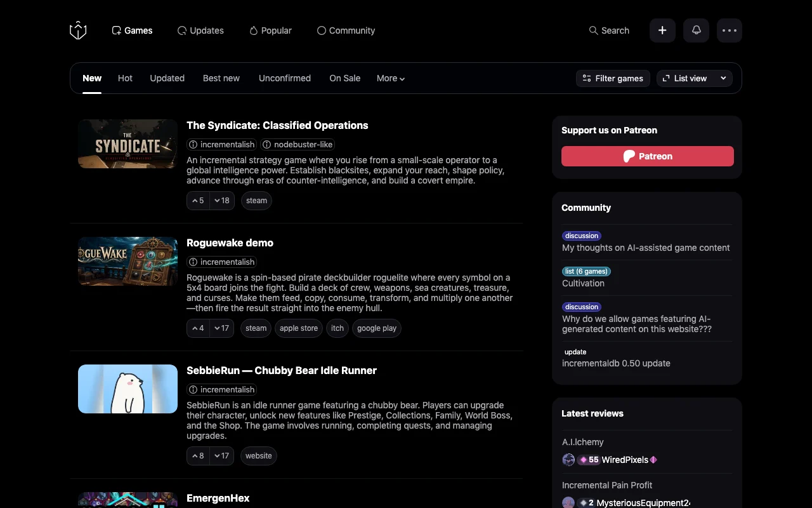Viewport: 812px width, 508px height.
Task: Open WiredPixels user profile
Action: [x=625, y=460]
